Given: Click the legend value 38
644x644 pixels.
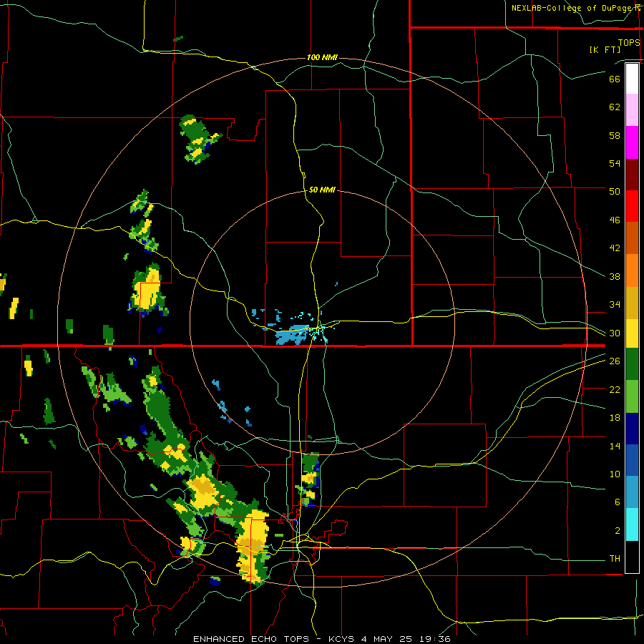Looking at the screenshot, I should [615, 276].
